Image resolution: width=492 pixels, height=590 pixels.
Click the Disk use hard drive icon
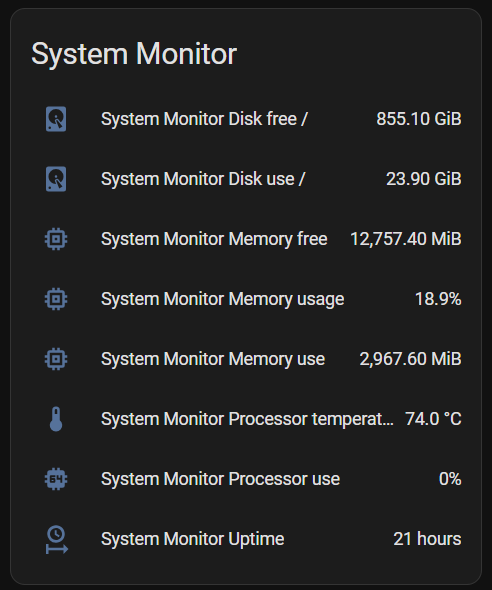[56, 179]
